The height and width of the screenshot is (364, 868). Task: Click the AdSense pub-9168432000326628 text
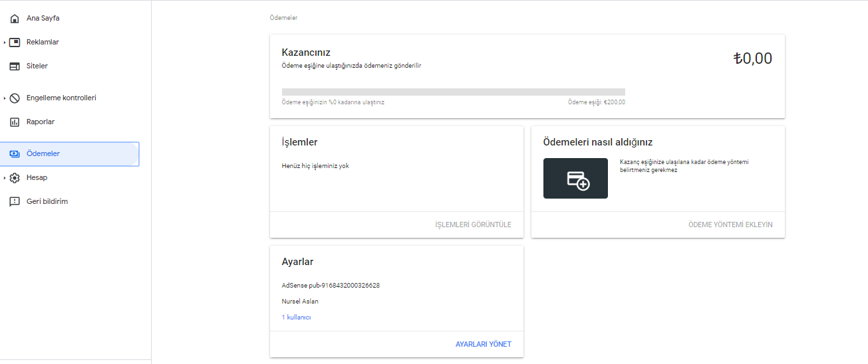[331, 286]
